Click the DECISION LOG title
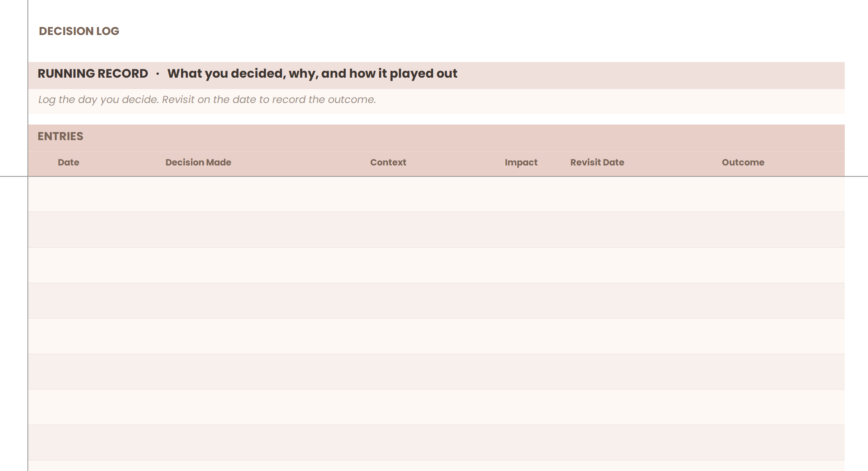Viewport: 868px width, 471px height. pos(79,31)
